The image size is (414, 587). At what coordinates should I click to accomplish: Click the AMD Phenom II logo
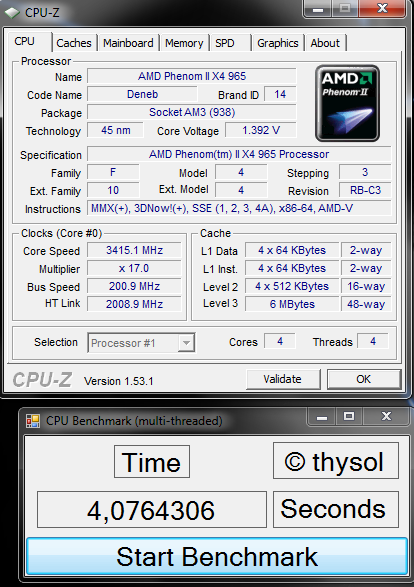point(347,103)
